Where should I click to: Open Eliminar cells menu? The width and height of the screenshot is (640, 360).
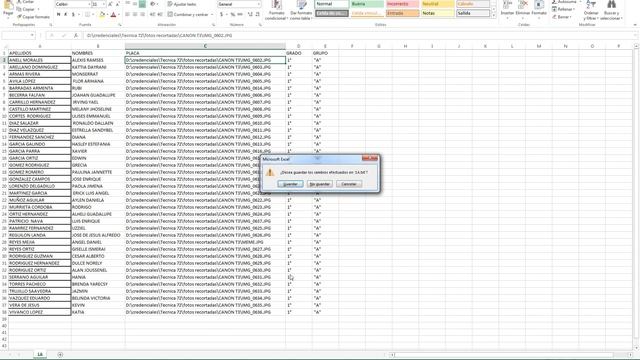click(523, 10)
